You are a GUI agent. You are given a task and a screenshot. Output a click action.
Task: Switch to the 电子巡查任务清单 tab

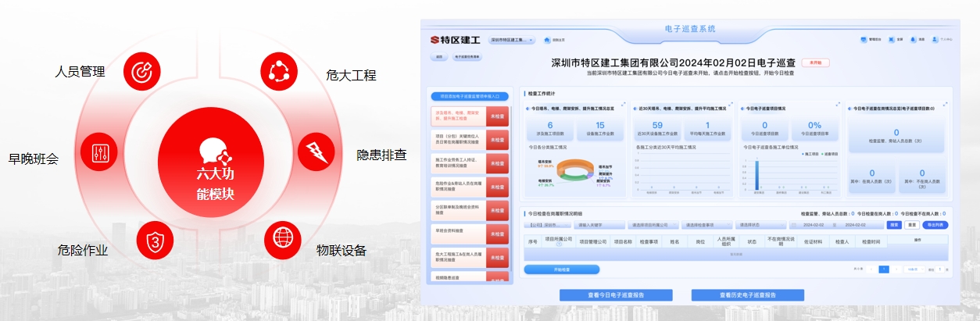[467, 57]
